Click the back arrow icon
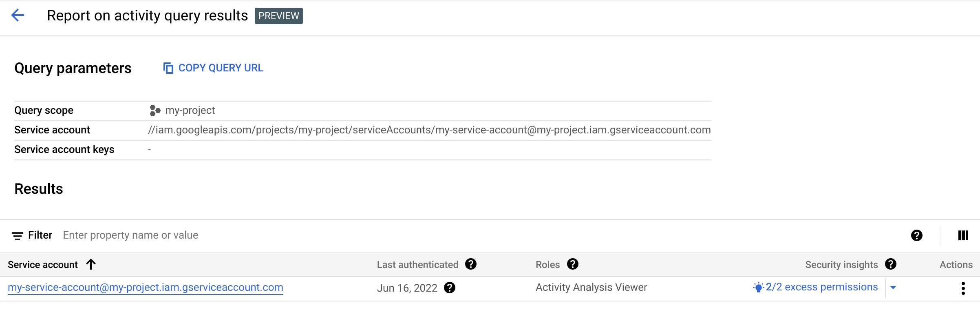This screenshot has width=980, height=310. coord(18,15)
